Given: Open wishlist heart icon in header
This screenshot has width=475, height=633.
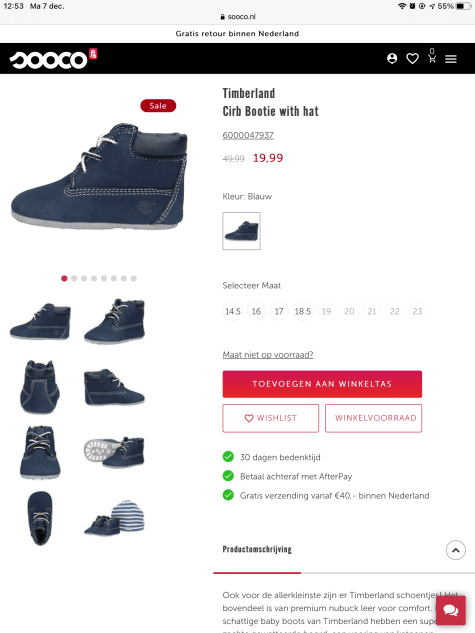Looking at the screenshot, I should click(412, 59).
